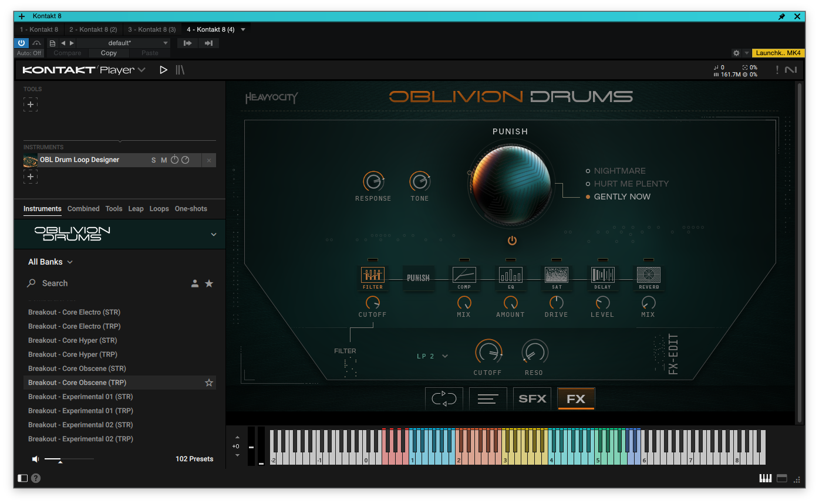This screenshot has height=504, width=819.
Task: Switch to the 1 - Kontakt 8 tab
Action: tap(39, 29)
